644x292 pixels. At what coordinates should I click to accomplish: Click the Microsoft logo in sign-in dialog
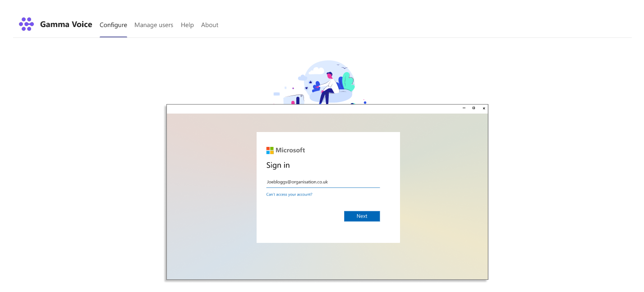click(285, 150)
